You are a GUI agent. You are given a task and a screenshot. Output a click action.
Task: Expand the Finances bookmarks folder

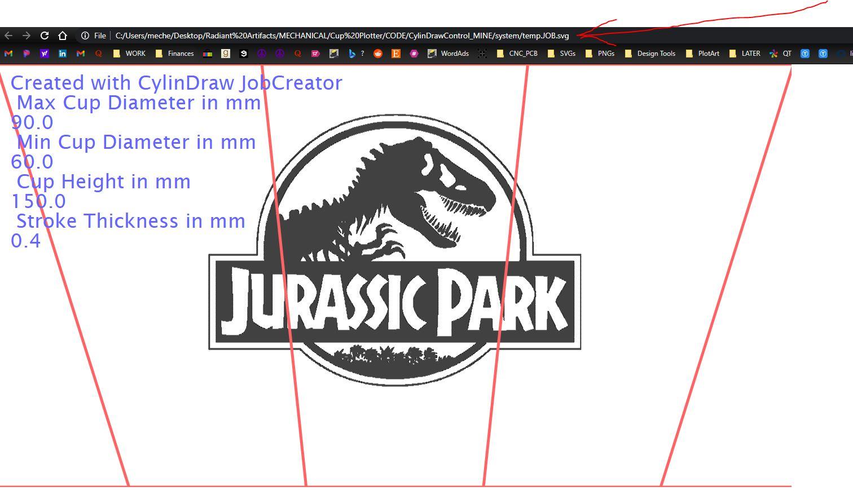point(174,54)
